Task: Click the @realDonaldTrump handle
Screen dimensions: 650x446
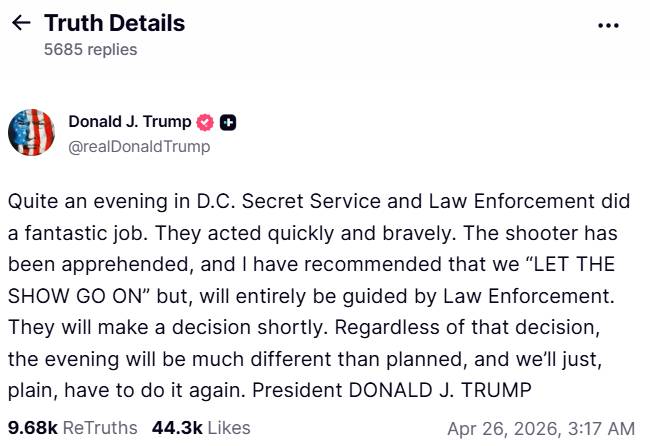Action: tap(139, 146)
